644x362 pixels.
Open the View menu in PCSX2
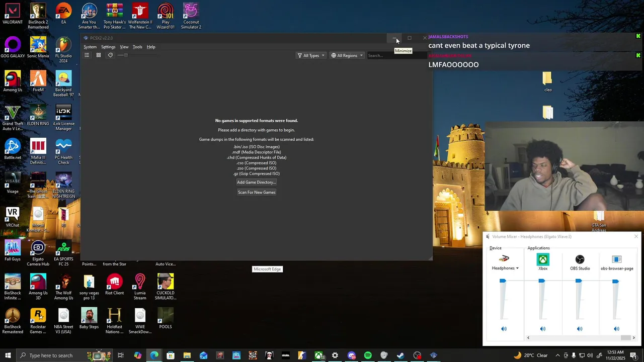124,47
